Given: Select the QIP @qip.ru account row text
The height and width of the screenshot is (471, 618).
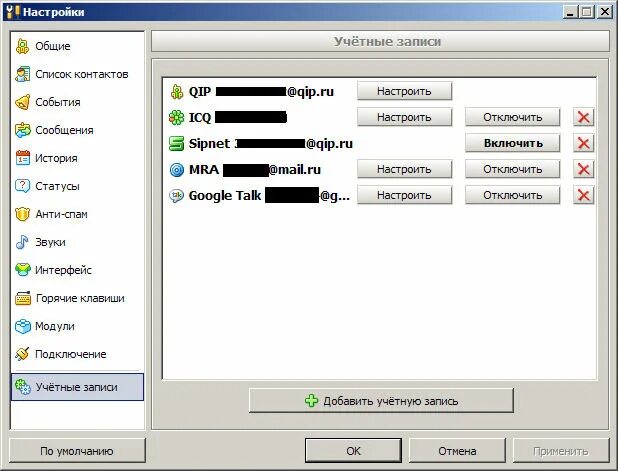Looking at the screenshot, I should (261, 91).
